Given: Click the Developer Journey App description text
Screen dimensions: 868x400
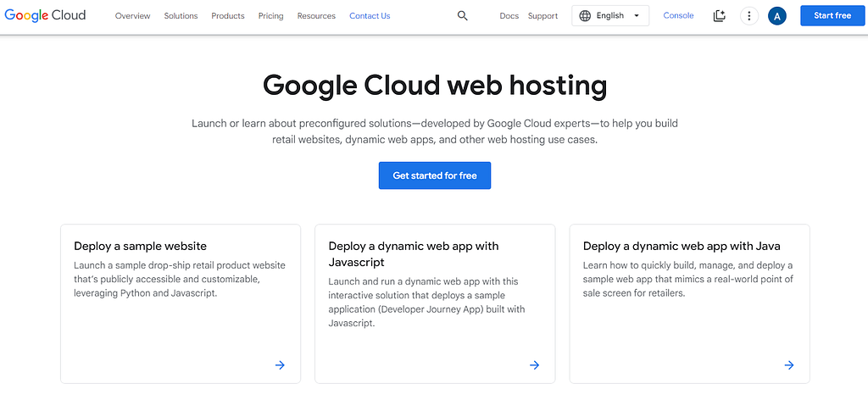Looking at the screenshot, I should click(x=427, y=302).
